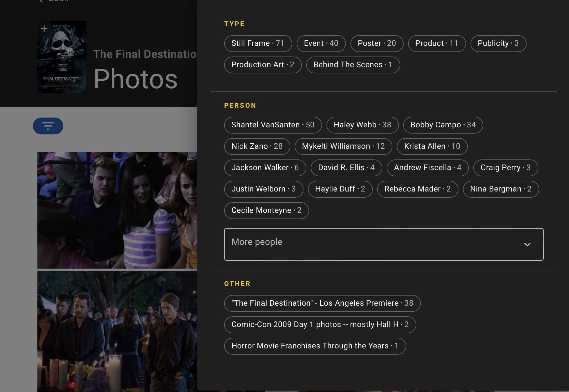569x392 pixels.
Task: Filter photos by Haley Webb
Action: point(362,125)
